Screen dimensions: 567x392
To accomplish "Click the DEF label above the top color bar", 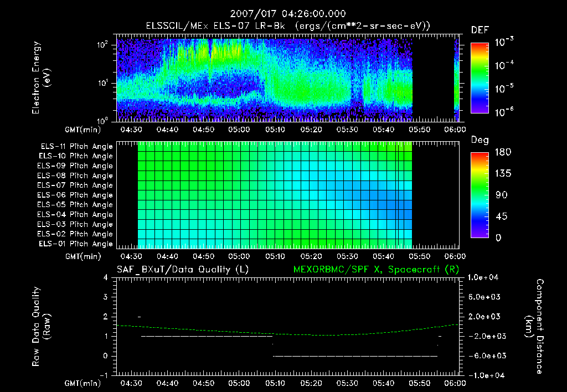I will pyautogui.click(x=480, y=30).
